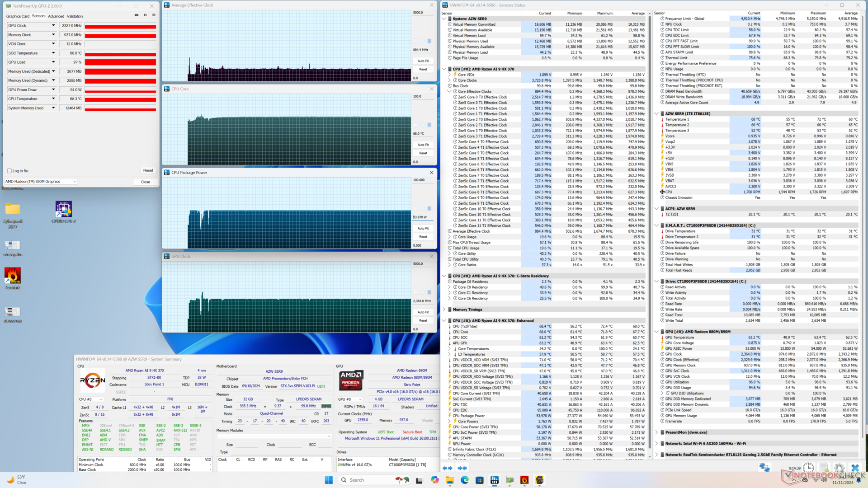Click Auto Fit in Average Effective Clock graph

tap(423, 61)
